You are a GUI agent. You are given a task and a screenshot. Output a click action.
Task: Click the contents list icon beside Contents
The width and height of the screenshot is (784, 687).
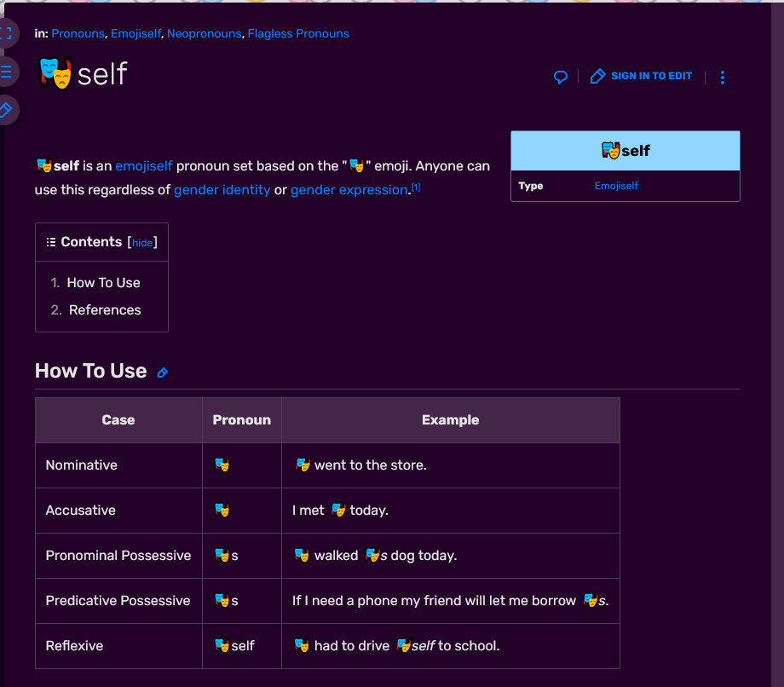pos(51,242)
